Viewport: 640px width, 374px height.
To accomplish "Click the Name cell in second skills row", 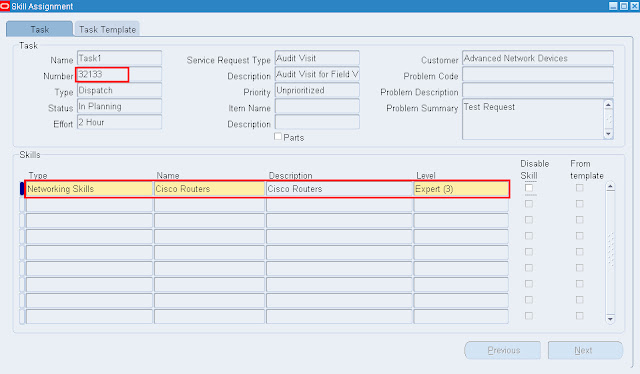I will tap(209, 205).
